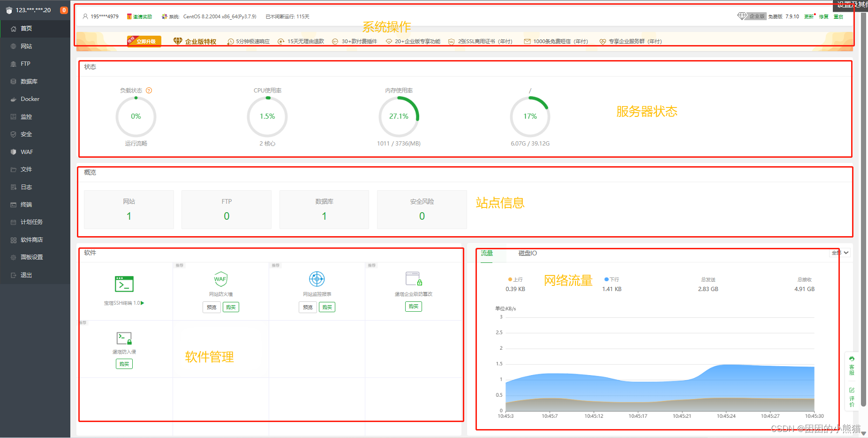Click the 重启 restart link
This screenshot has width=868, height=438.
point(838,16)
